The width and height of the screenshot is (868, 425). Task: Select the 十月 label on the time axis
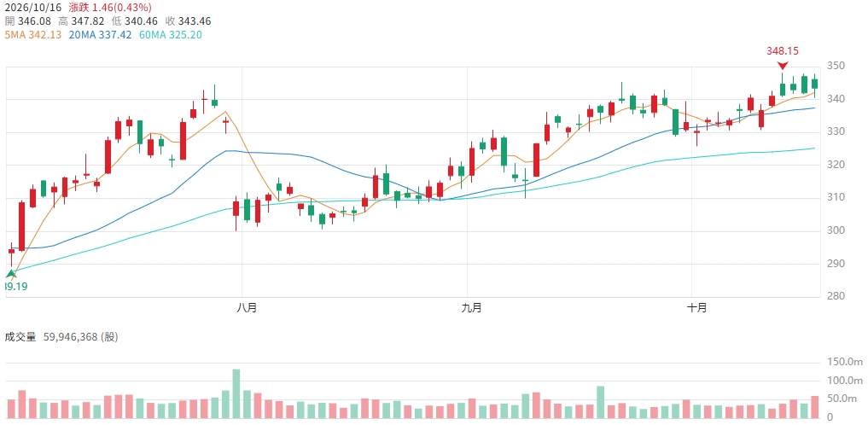[697, 309]
